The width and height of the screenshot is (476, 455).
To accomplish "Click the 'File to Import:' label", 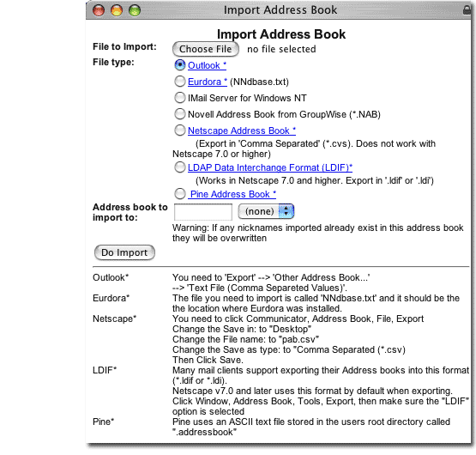I will click(124, 46).
